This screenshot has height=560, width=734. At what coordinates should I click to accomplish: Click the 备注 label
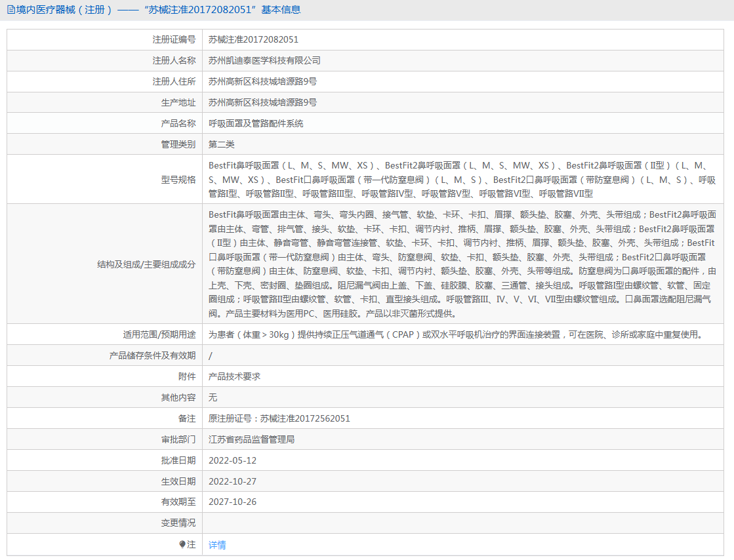(187, 419)
